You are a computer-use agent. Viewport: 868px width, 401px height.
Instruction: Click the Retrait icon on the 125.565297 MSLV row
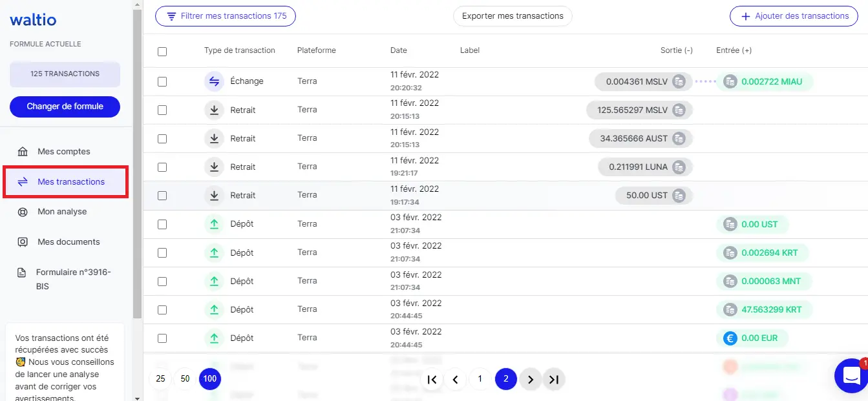click(214, 110)
